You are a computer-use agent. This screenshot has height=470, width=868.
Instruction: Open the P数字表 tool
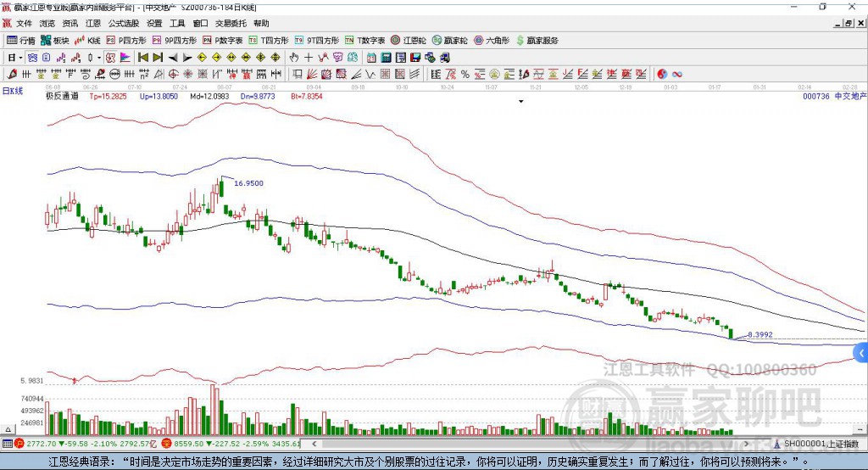point(223,41)
